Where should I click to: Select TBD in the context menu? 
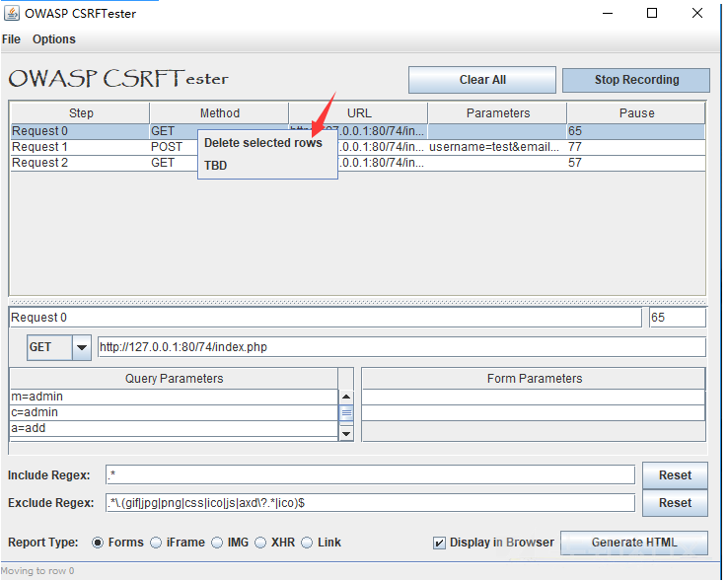point(215,166)
